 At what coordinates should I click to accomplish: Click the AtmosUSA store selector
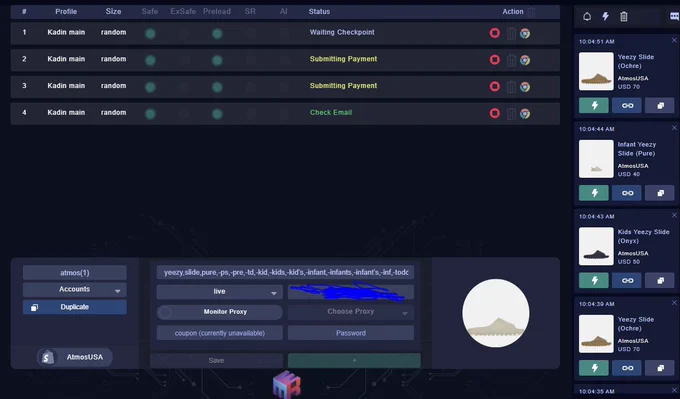(75, 357)
